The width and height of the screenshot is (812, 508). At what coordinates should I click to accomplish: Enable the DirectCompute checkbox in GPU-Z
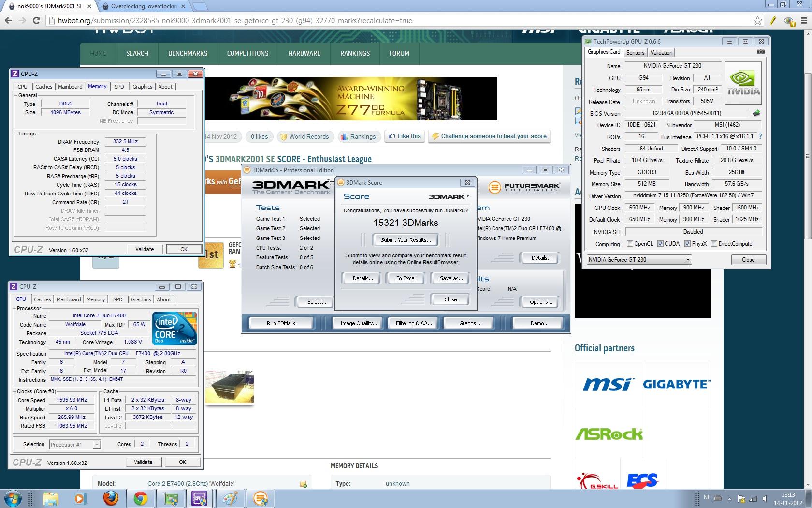coord(714,244)
